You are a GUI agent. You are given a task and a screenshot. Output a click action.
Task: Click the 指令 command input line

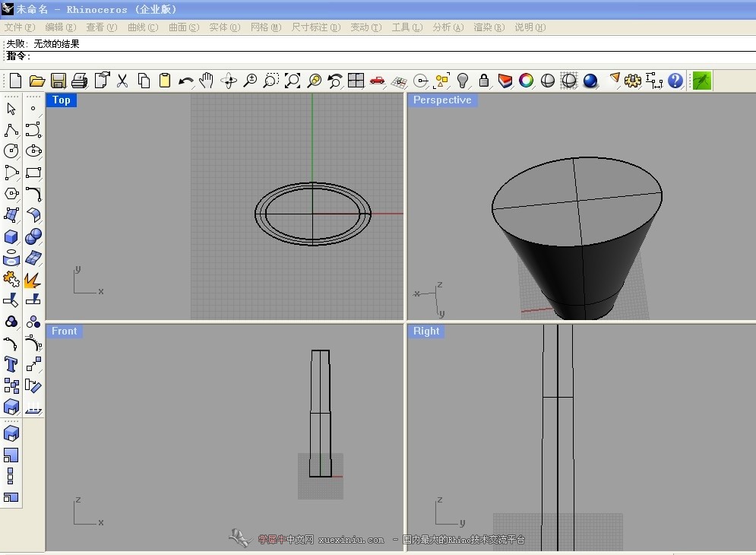tap(381, 56)
